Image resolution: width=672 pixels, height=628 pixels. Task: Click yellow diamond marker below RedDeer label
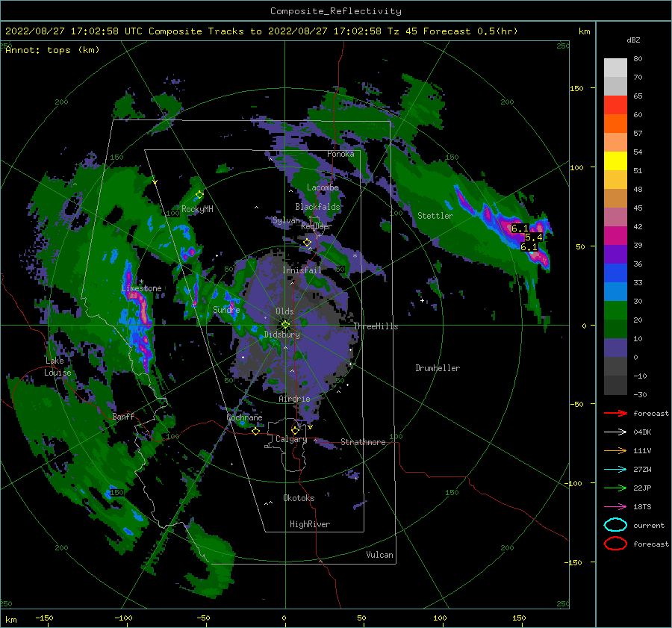coord(307,243)
